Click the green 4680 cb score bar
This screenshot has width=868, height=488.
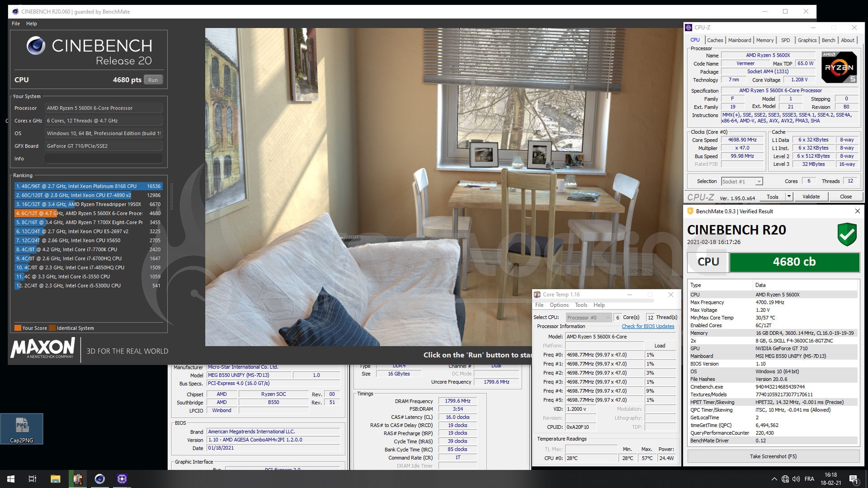click(794, 262)
